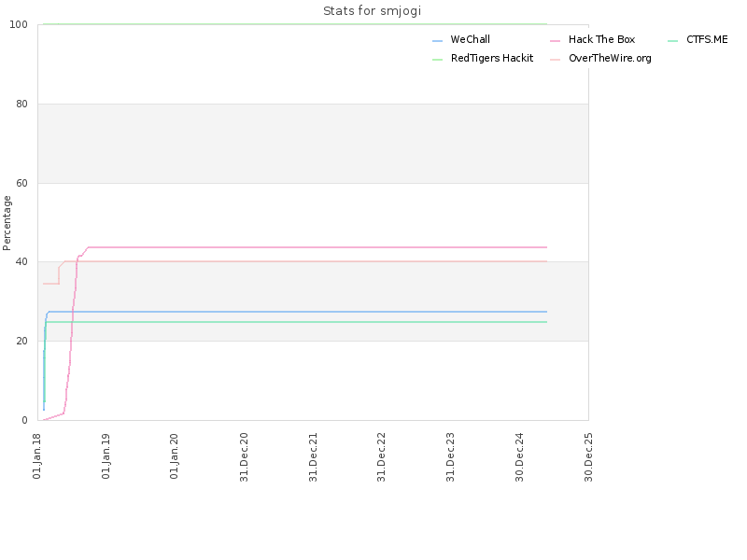Click the WeChall blue legend swatch
The height and width of the screenshot is (560, 747).
click(437, 41)
